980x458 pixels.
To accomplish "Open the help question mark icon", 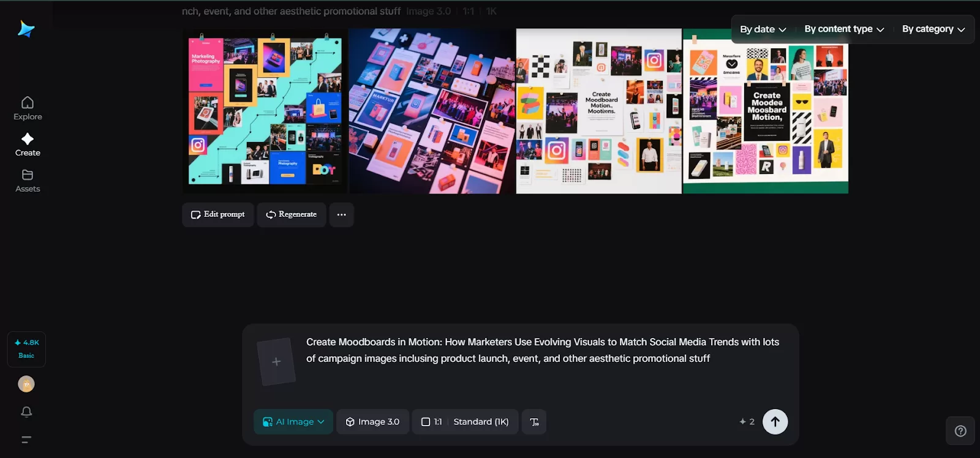I will (960, 431).
